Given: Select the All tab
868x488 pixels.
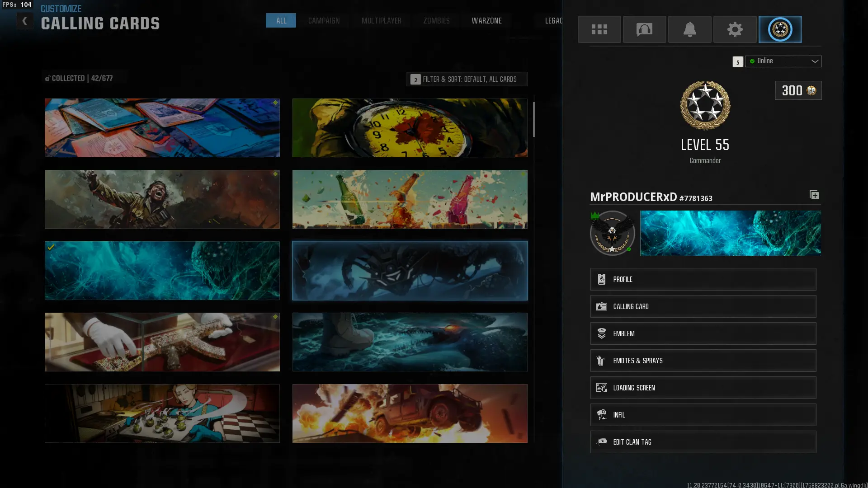Looking at the screenshot, I should point(281,21).
